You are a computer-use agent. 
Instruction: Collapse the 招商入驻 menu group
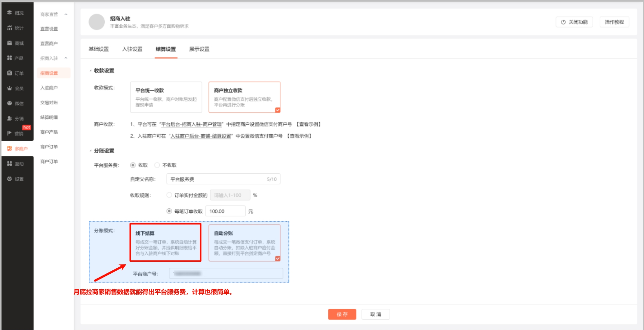66,58
